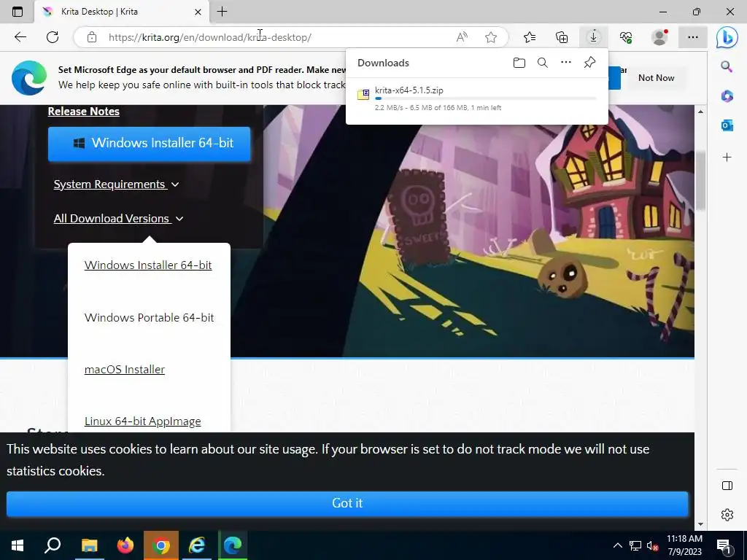The width and height of the screenshot is (747, 560).
Task: Click the zip download progress bar
Action: pos(485,98)
